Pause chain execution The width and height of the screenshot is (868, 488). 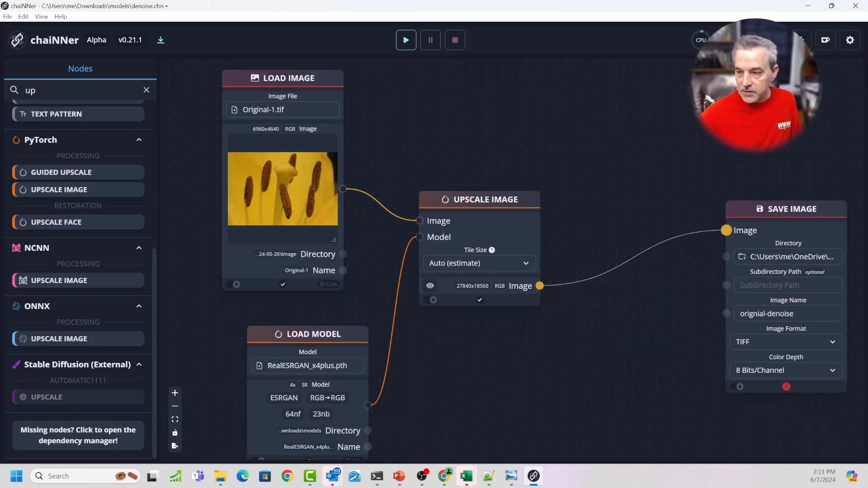point(430,40)
